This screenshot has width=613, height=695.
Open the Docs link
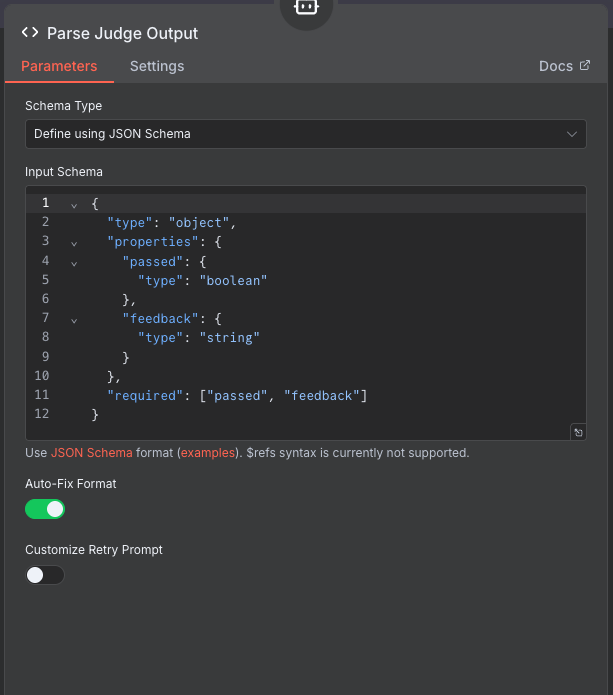556,66
